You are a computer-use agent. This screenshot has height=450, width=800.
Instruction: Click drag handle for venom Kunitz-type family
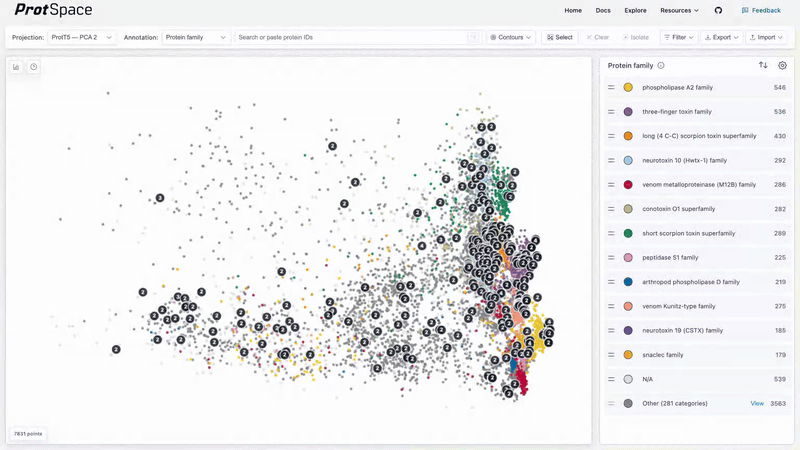611,306
